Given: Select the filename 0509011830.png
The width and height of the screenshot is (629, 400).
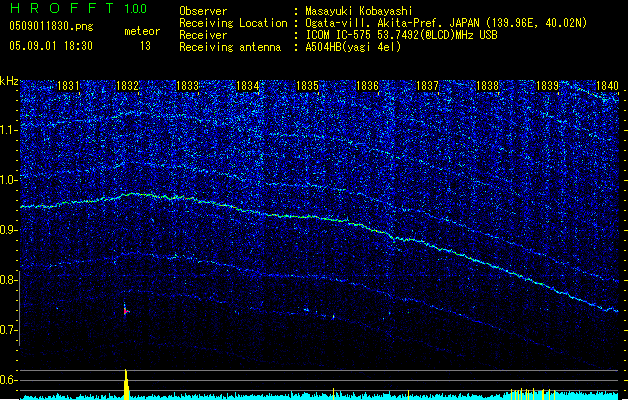Looking at the screenshot, I should pyautogui.click(x=51, y=26).
